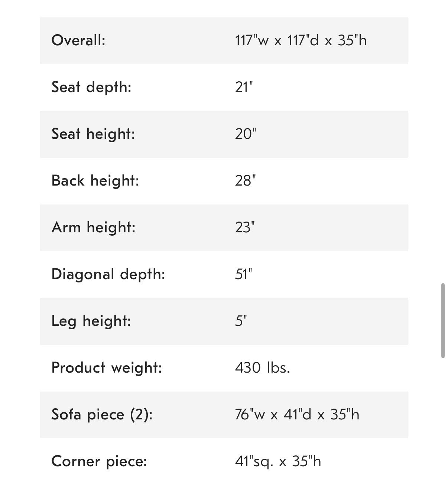448x494 pixels.
Task: Select the Seat height label
Action: pos(93,134)
